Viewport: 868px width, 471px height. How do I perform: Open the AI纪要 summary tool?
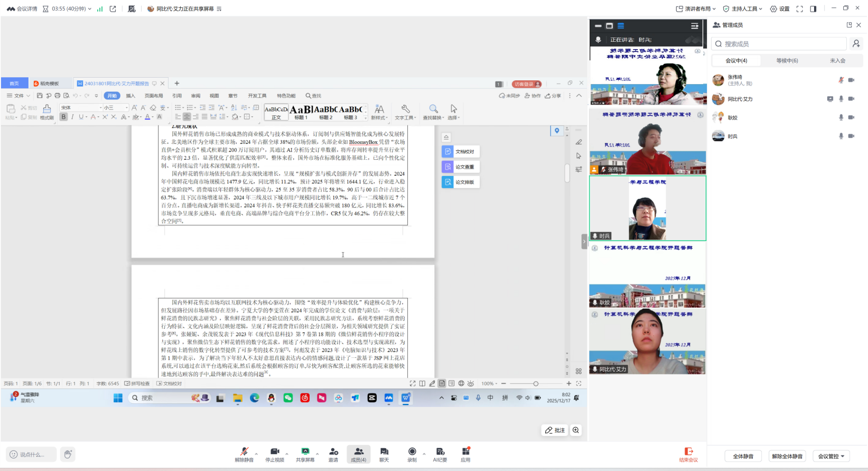pos(440,454)
